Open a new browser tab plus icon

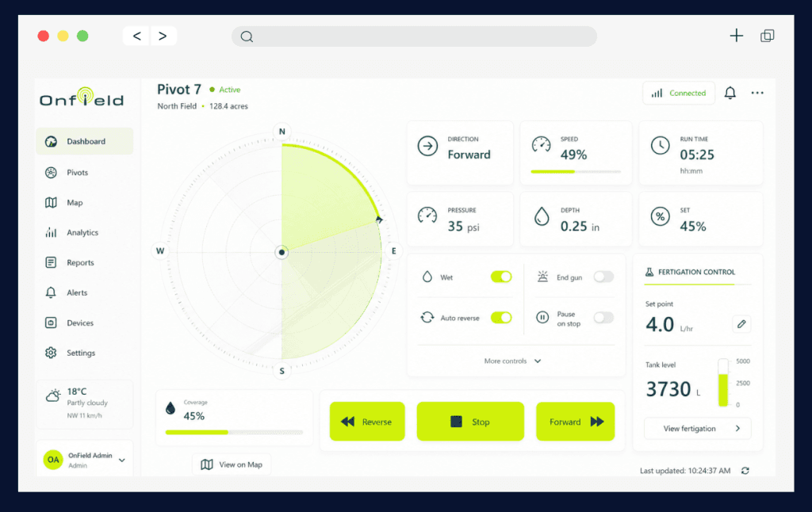pyautogui.click(x=737, y=36)
